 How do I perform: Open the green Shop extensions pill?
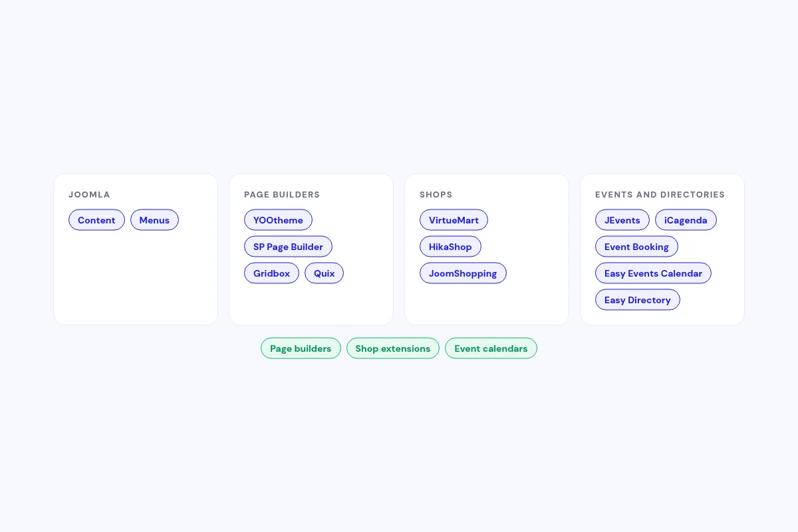[x=393, y=348]
